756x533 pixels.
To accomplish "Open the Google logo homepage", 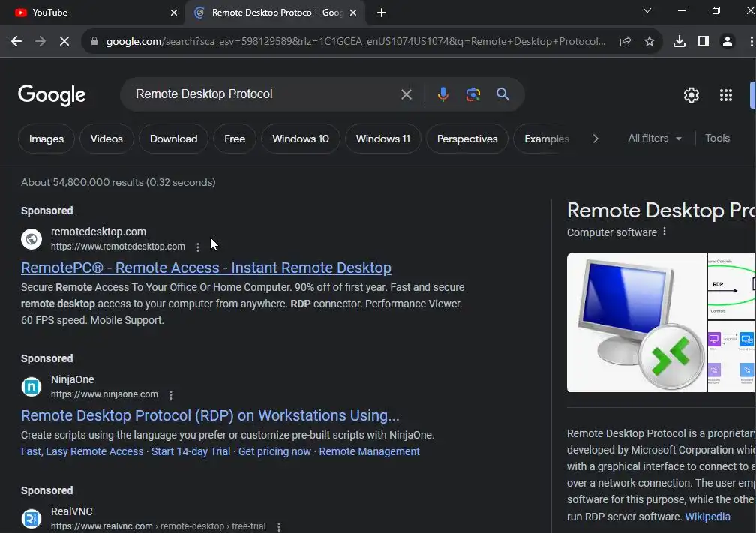I will [52, 95].
